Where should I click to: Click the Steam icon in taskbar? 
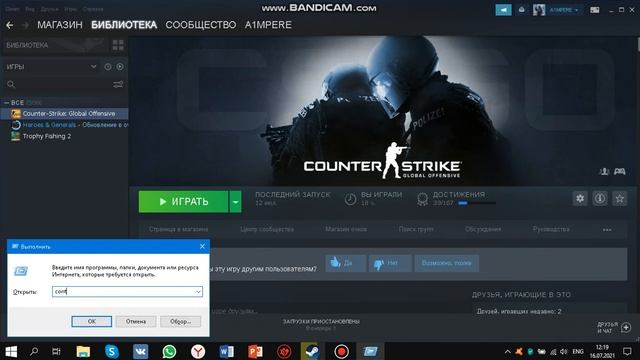313,351
